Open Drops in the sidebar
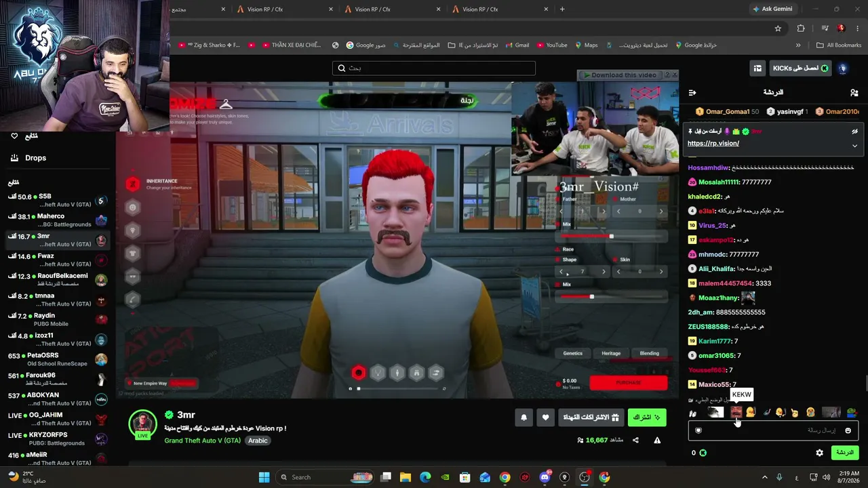Image resolution: width=868 pixels, height=488 pixels. click(35, 158)
